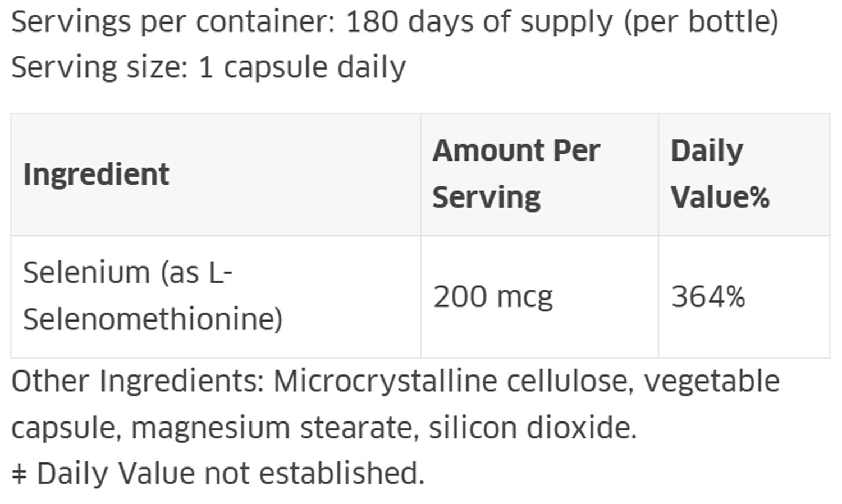Click the 'Daily Value not established' footnote
The height and width of the screenshot is (504, 842).
pos(230,473)
